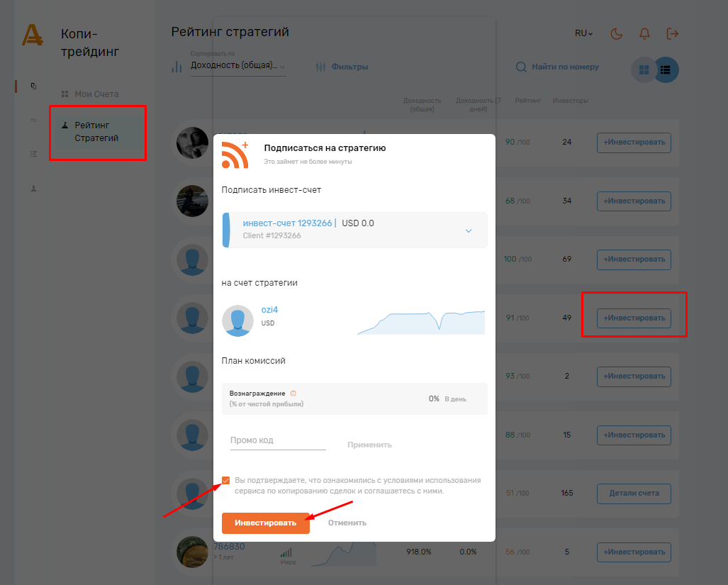Select Рейтинг Стратегий in sidebar
This screenshot has height=585, width=728.
[96, 132]
